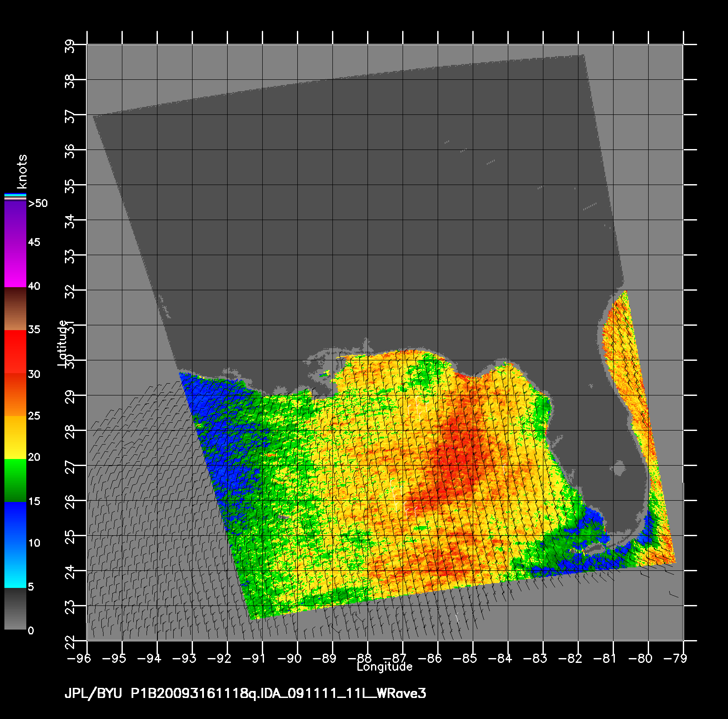
Task: Click the '-96' longitude tick label
Action: coord(80,658)
